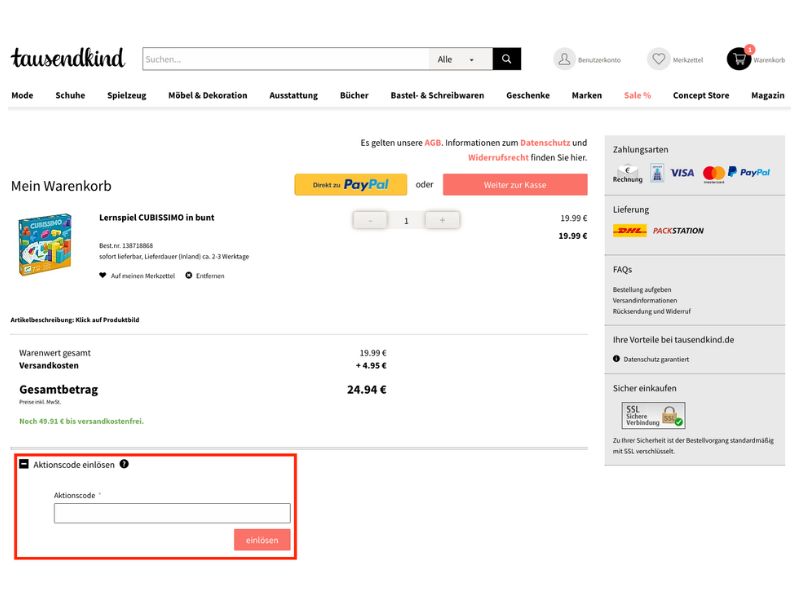Collapse the Aktionscode einlösen section
800x600 pixels.
click(x=24, y=464)
